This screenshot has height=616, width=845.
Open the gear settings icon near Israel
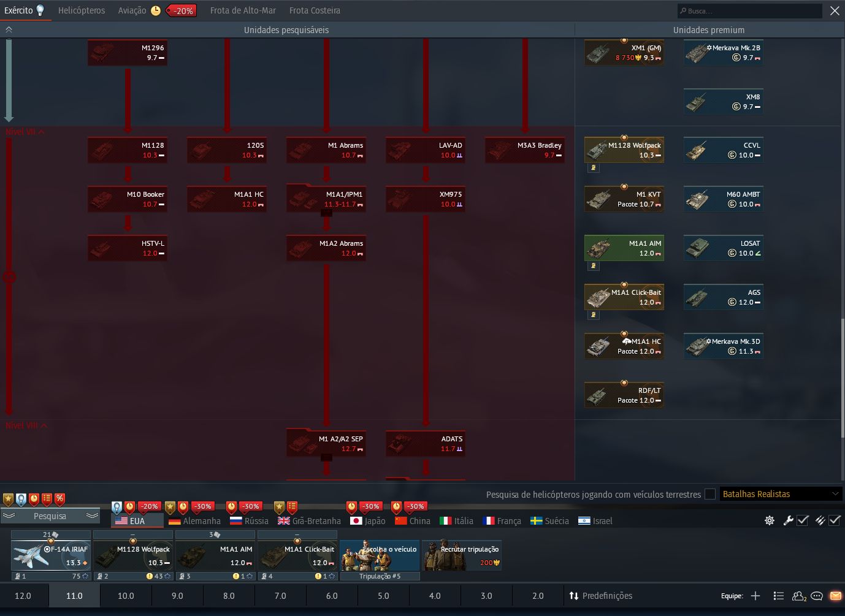[x=770, y=520]
